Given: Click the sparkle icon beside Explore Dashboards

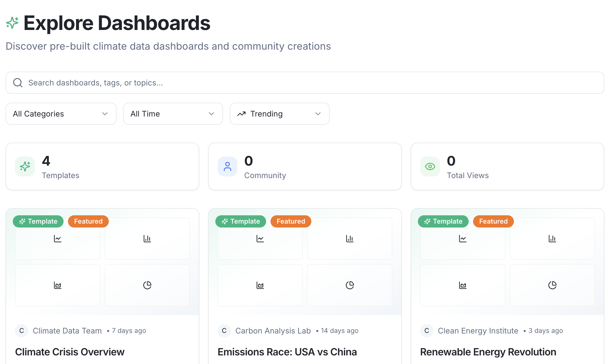Looking at the screenshot, I should coord(12,23).
